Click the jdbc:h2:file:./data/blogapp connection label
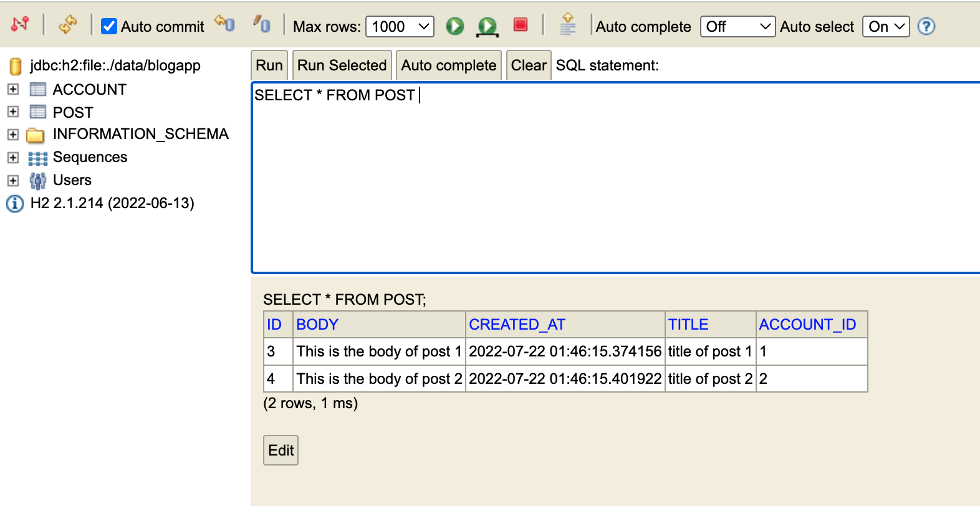The height and width of the screenshot is (506, 980). (x=115, y=65)
